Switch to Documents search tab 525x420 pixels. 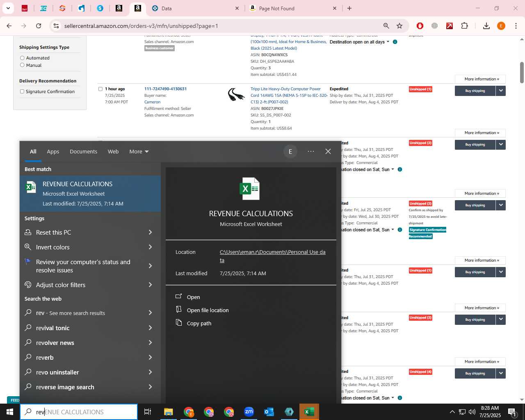pos(83,151)
